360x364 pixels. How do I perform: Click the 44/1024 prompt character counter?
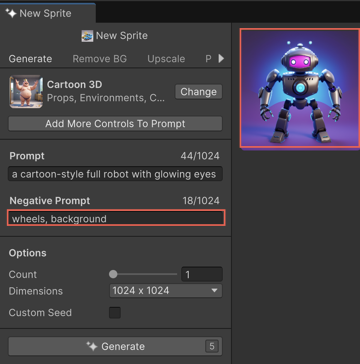pyautogui.click(x=200, y=156)
